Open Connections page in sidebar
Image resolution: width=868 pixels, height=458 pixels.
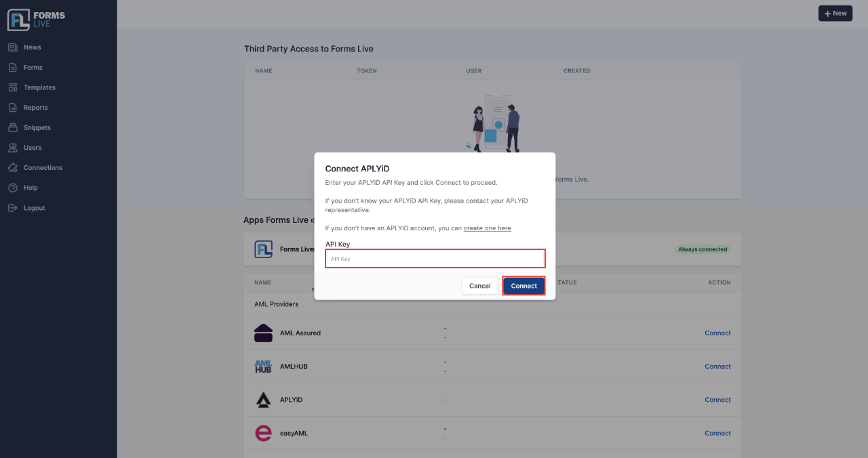43,167
